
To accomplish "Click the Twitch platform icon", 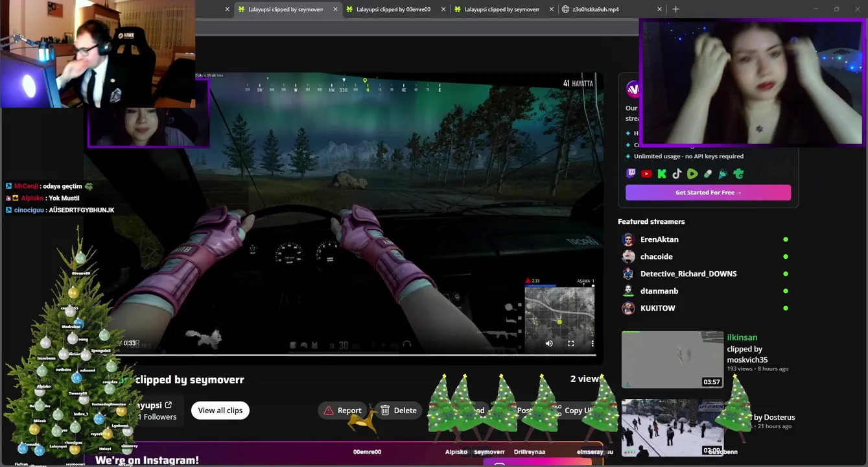I will pyautogui.click(x=631, y=174).
